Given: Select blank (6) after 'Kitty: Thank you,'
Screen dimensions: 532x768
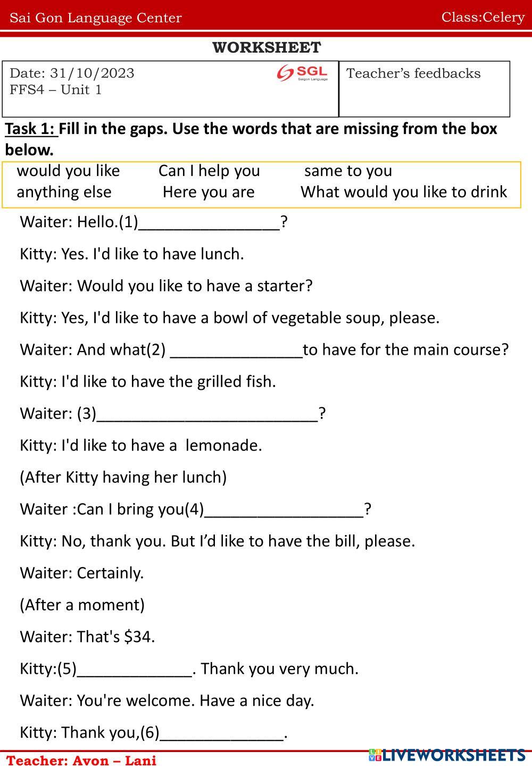Looking at the screenshot, I should [221, 733].
